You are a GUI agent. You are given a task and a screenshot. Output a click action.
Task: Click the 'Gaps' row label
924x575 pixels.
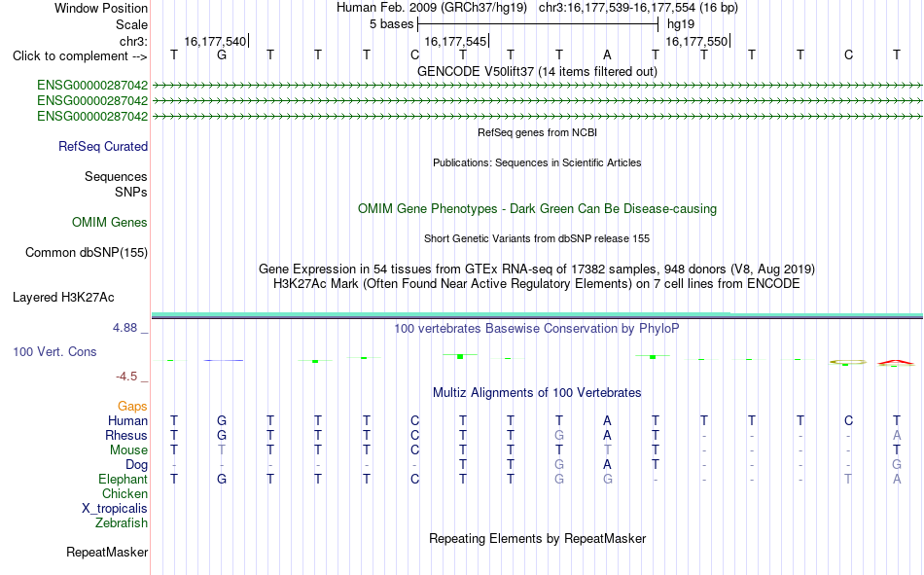pyautogui.click(x=132, y=406)
